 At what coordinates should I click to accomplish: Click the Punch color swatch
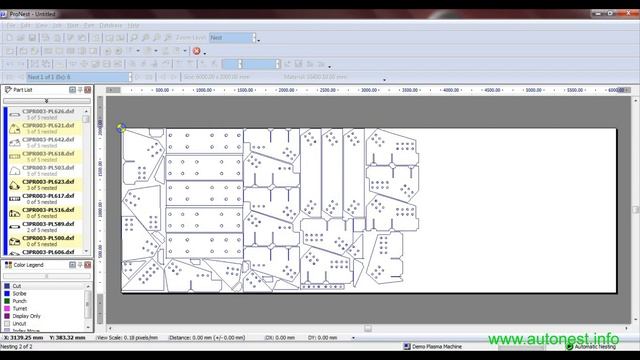pos(7,301)
